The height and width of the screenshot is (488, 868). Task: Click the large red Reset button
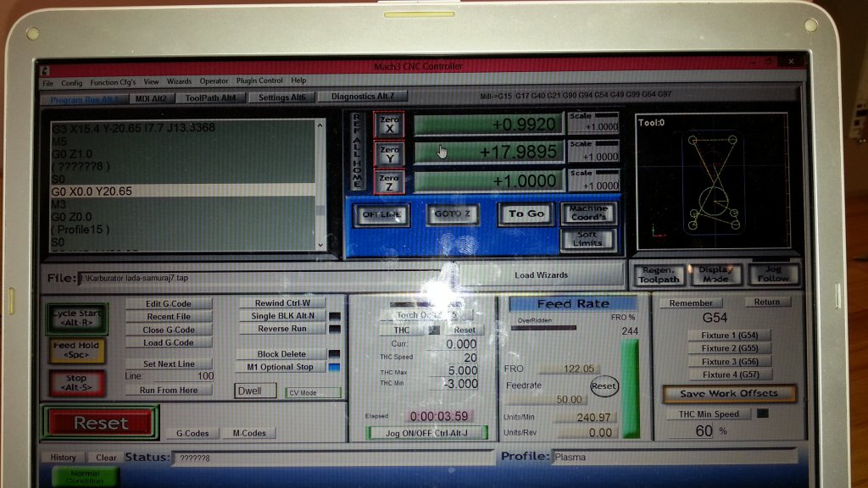click(x=100, y=424)
